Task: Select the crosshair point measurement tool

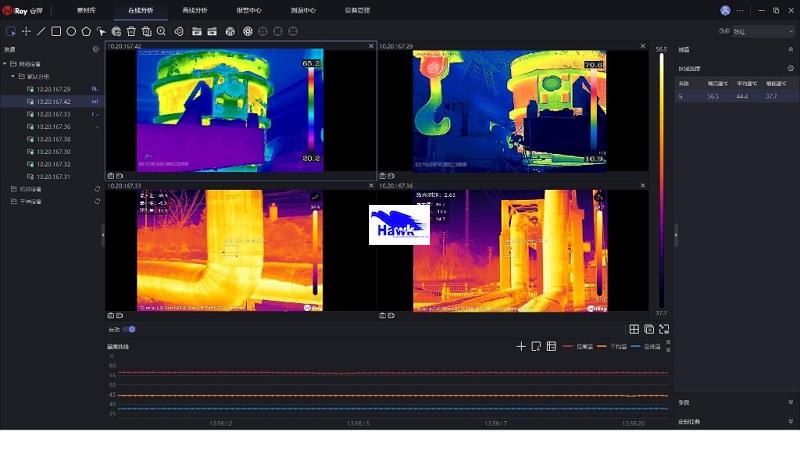Action: (26, 31)
